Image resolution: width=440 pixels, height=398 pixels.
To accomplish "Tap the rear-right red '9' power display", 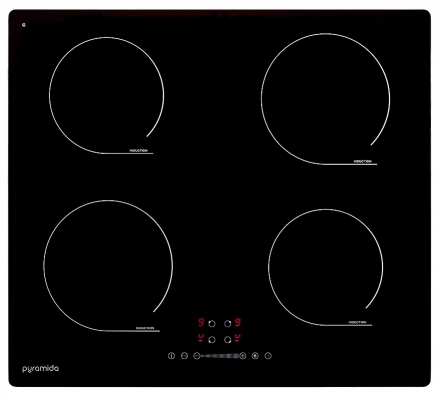I will click(x=238, y=322).
